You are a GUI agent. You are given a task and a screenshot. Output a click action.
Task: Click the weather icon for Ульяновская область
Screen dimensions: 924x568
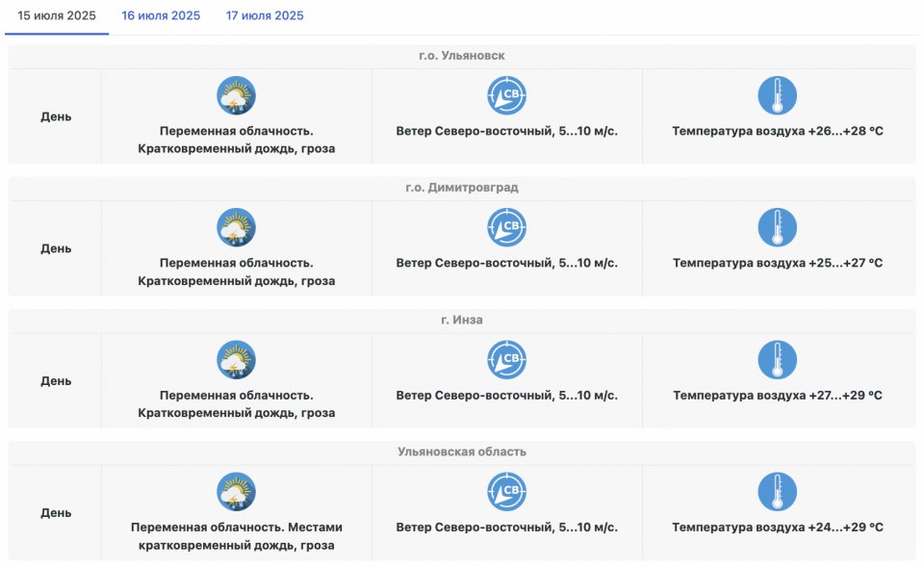pyautogui.click(x=236, y=492)
